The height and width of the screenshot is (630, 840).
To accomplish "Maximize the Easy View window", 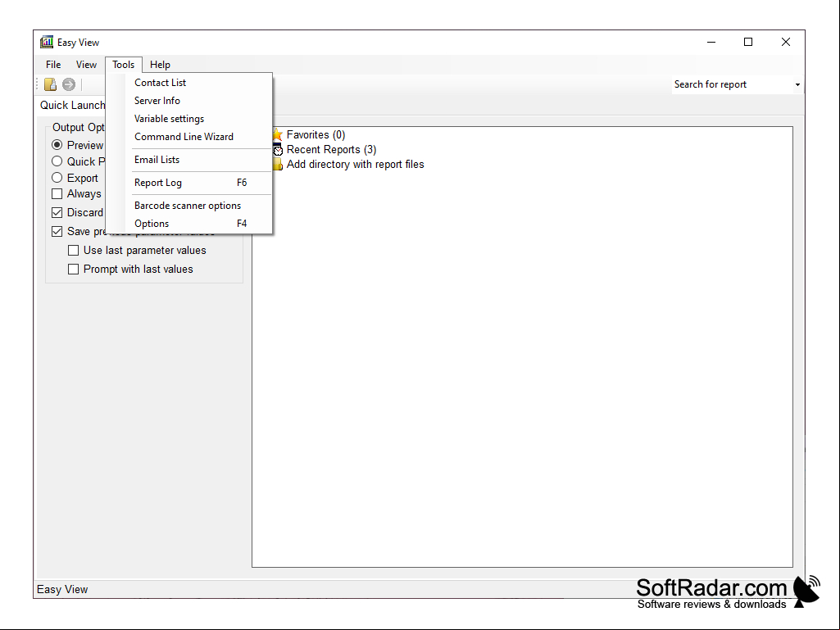I will pos(748,42).
